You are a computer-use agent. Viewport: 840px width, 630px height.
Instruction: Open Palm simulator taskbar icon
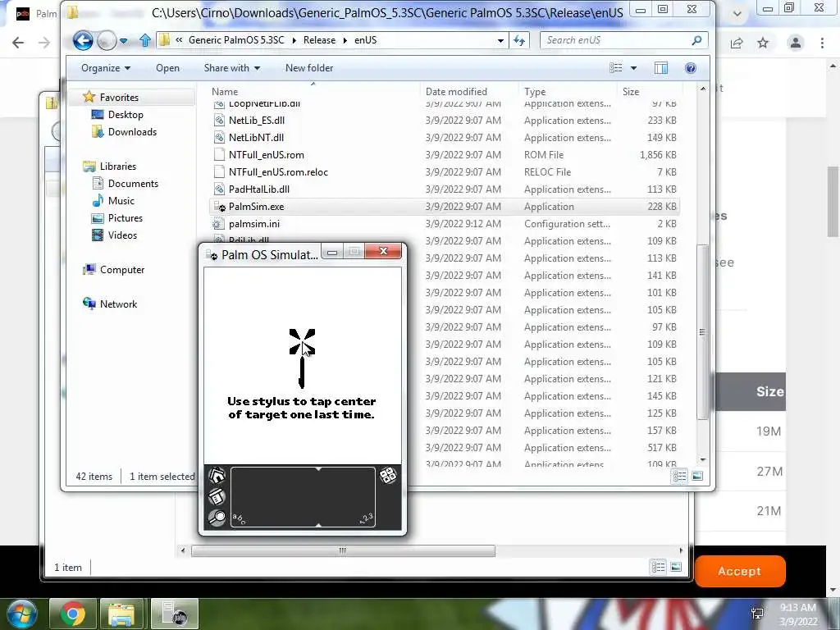(175, 614)
